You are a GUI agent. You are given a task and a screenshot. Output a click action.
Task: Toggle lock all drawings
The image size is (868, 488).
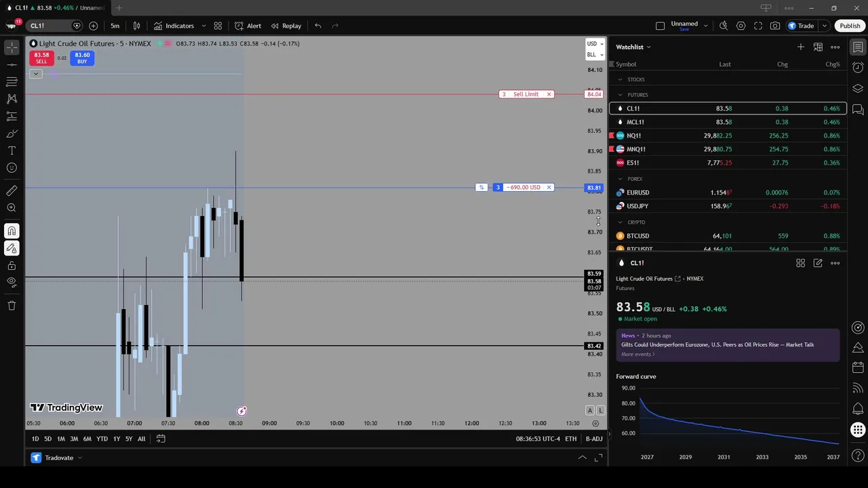point(12,266)
